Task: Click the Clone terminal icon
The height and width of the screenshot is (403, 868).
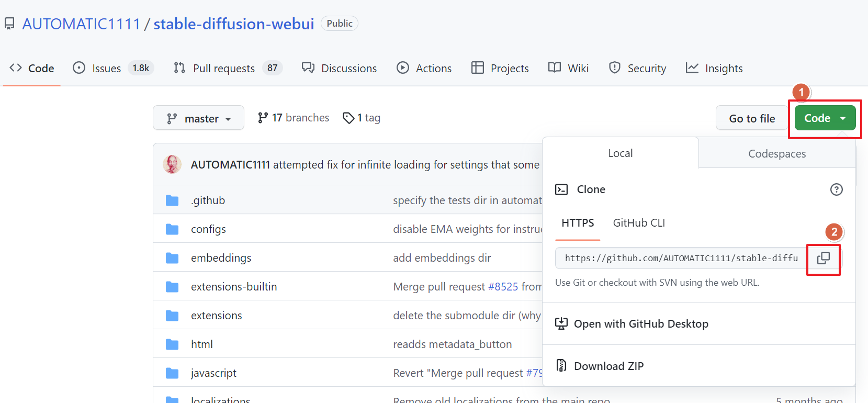Action: 561,189
